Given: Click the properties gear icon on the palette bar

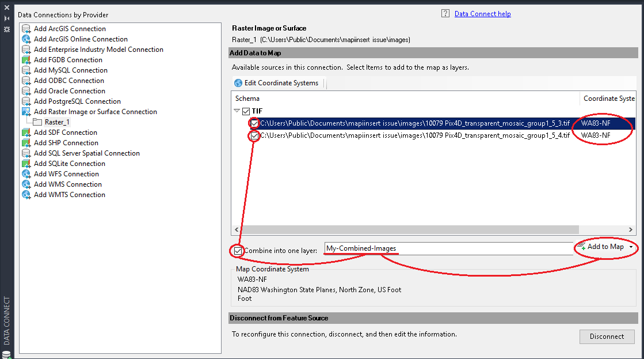Looking at the screenshot, I should coord(7,29).
